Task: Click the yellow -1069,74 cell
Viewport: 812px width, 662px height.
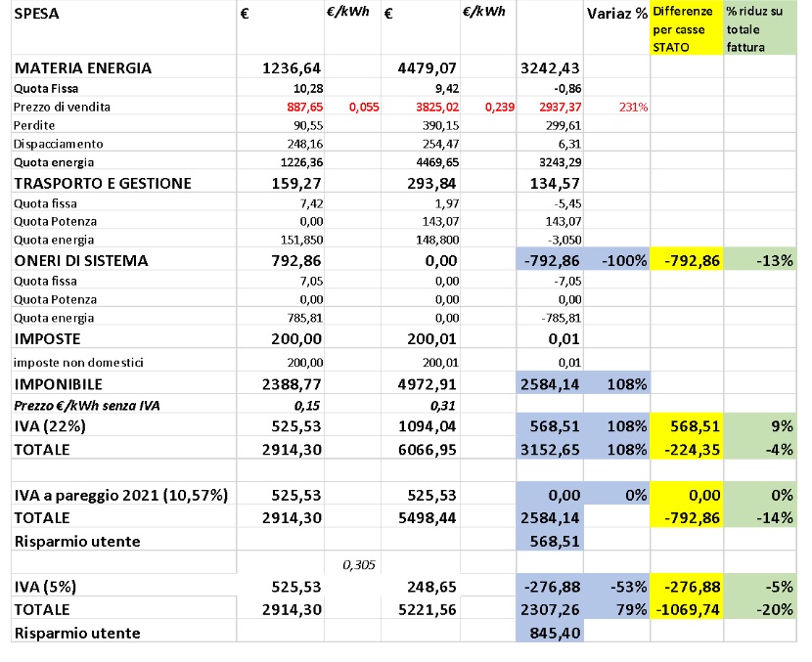Action: click(687, 608)
